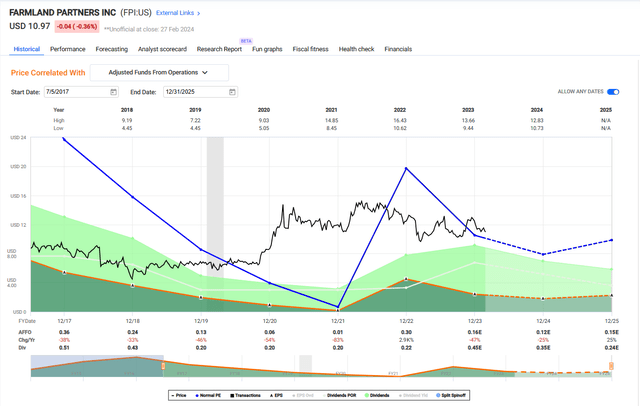640x406 pixels.
Task: Click the Chg/Yr value 2.9K%
Action: [x=406, y=340]
